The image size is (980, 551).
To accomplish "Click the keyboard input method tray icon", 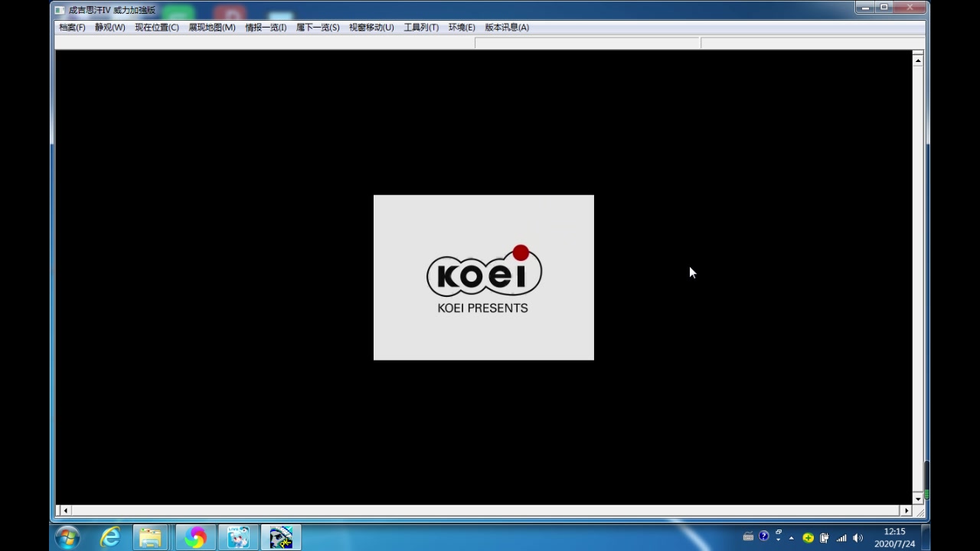I will click(x=748, y=537).
